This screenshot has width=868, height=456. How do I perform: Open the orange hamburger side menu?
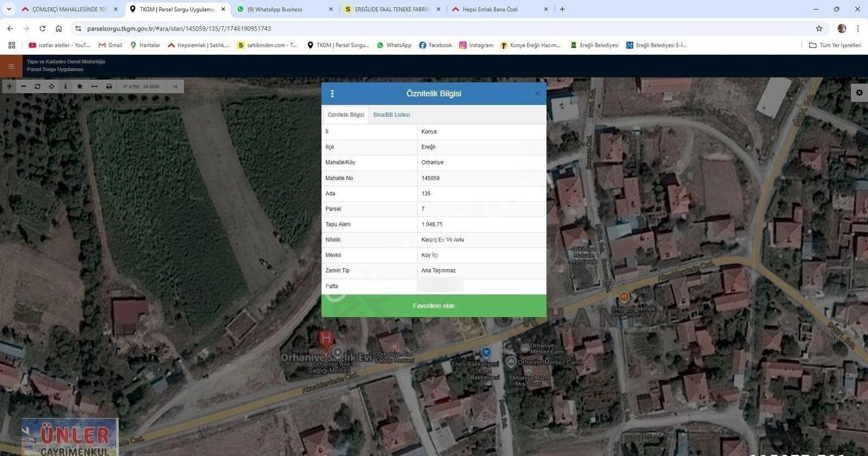coord(11,66)
